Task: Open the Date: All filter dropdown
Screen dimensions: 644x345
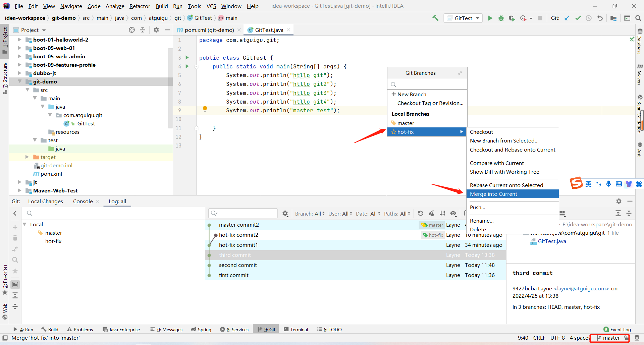Action: coord(368,214)
